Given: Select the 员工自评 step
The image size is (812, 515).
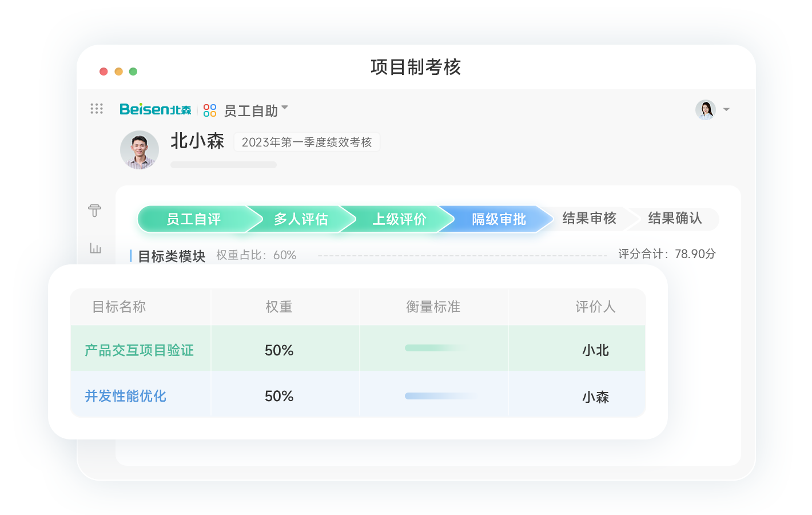Looking at the screenshot, I should coord(193,219).
